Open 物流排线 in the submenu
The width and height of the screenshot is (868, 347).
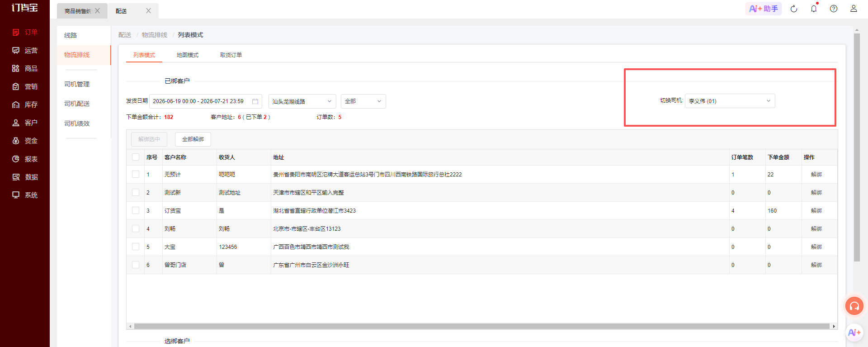tap(84, 55)
